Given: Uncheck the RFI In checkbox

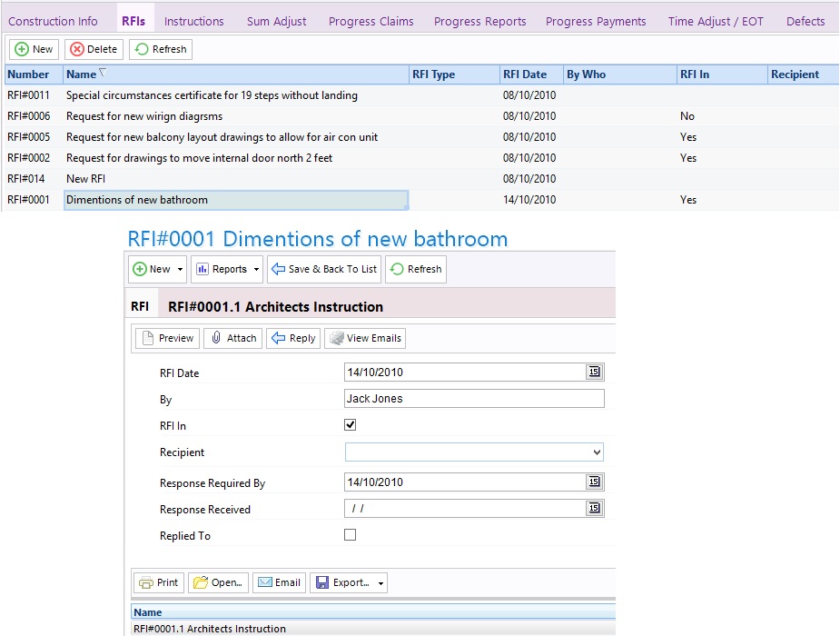Looking at the screenshot, I should click(x=350, y=425).
